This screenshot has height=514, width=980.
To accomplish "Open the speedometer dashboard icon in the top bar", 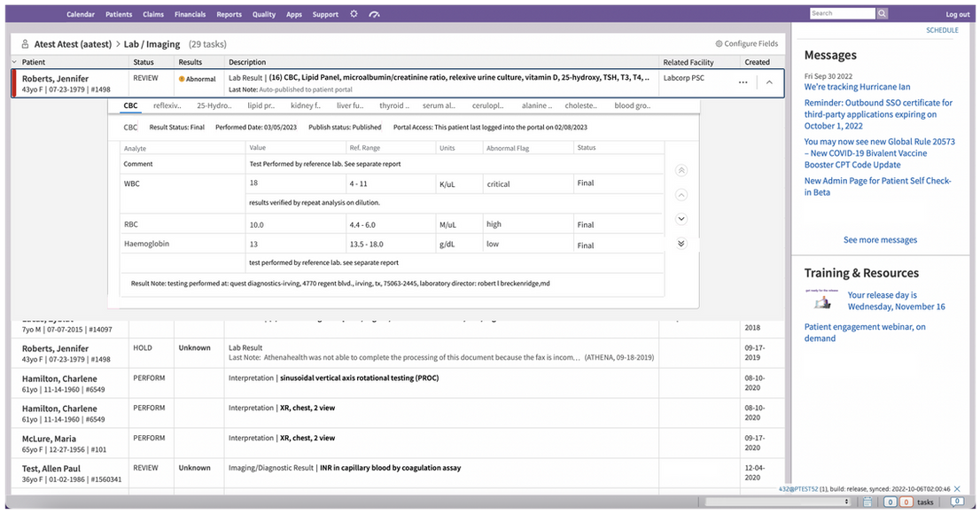I will [375, 14].
